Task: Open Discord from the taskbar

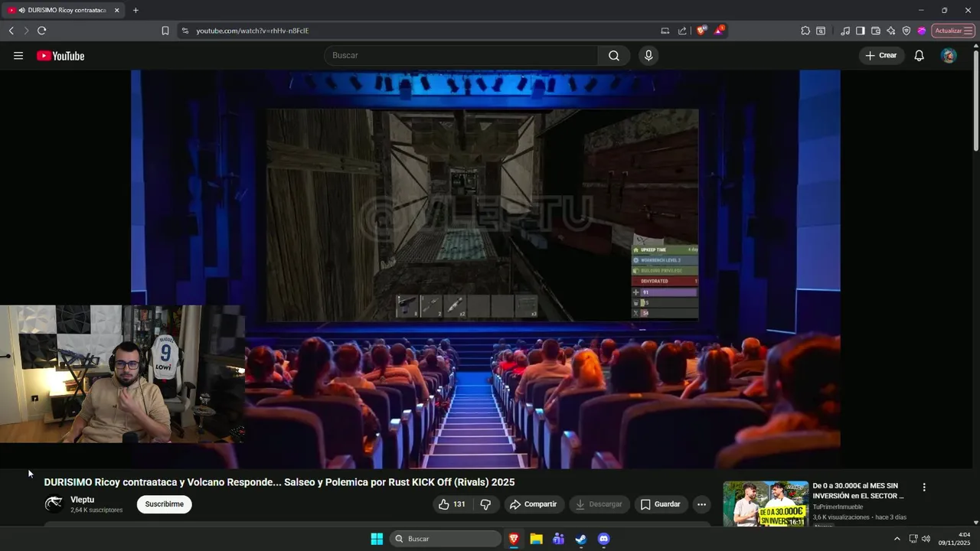Action: click(603, 539)
